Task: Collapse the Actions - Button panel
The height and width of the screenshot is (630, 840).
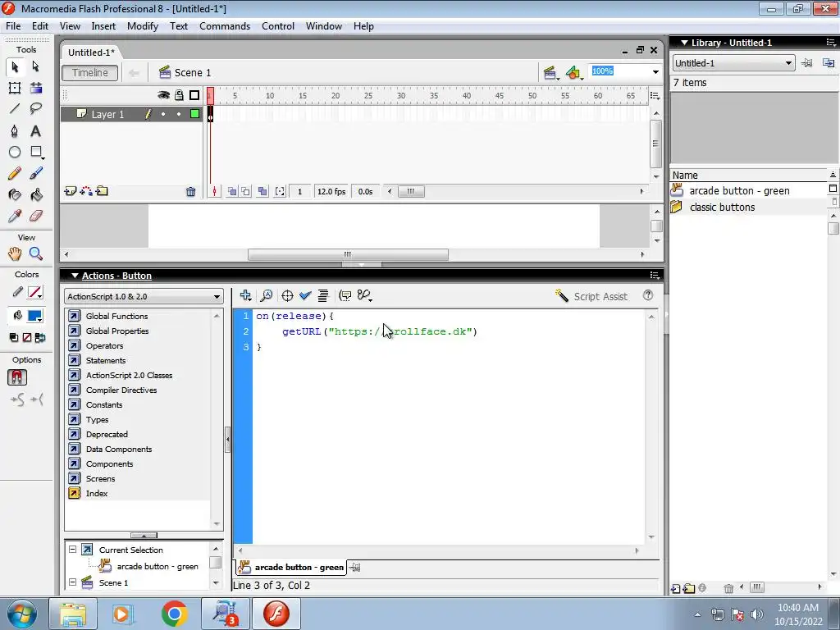Action: [75, 276]
